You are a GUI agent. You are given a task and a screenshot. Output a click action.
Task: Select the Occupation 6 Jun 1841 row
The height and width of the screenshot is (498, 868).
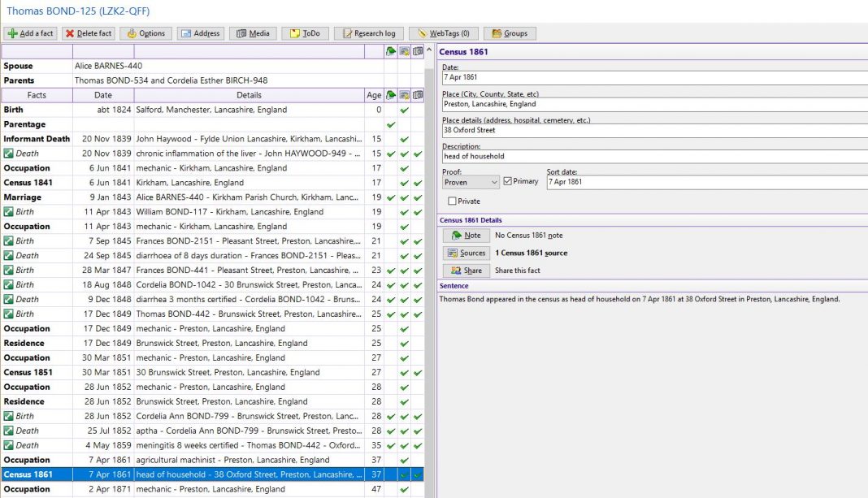coord(213,168)
